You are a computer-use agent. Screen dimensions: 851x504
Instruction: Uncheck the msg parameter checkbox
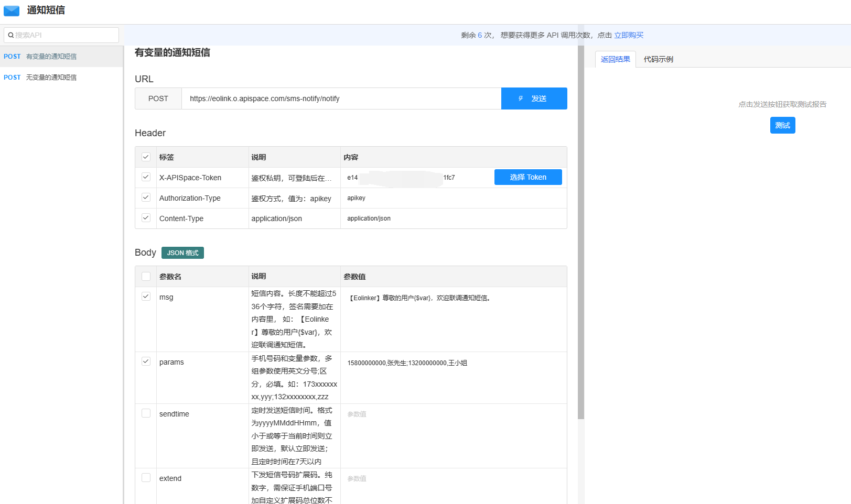pyautogui.click(x=146, y=297)
